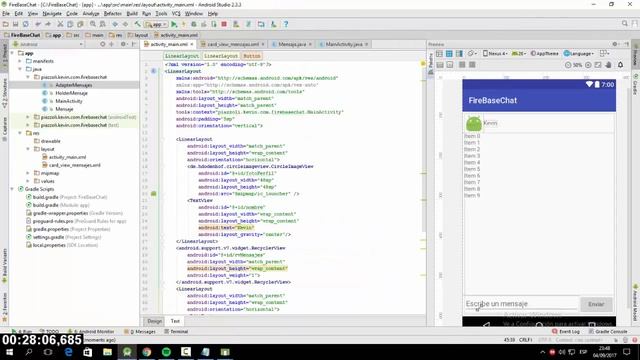
Task: Expand the manifests folder
Action: [x=20, y=61]
